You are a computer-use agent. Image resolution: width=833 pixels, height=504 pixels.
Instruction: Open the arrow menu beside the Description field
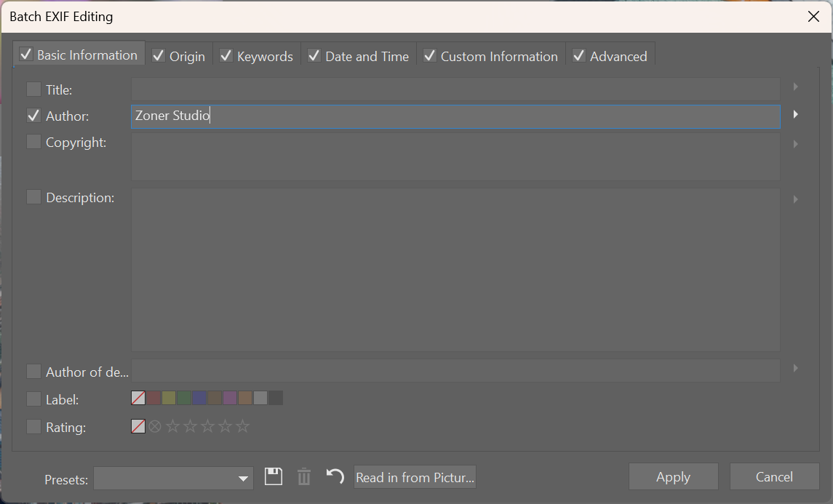coord(795,199)
